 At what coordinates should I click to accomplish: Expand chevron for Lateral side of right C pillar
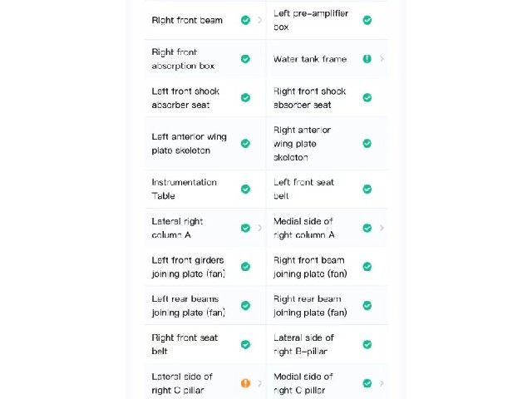260,383
